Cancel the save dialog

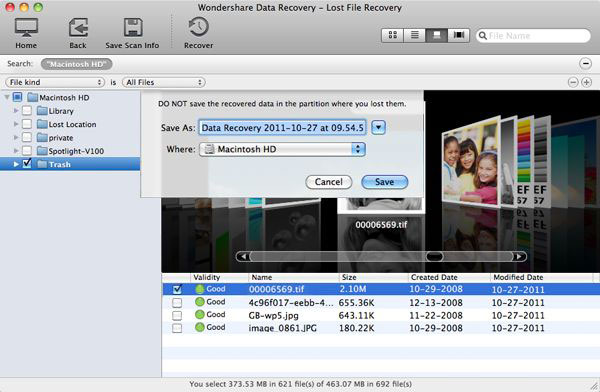329,182
